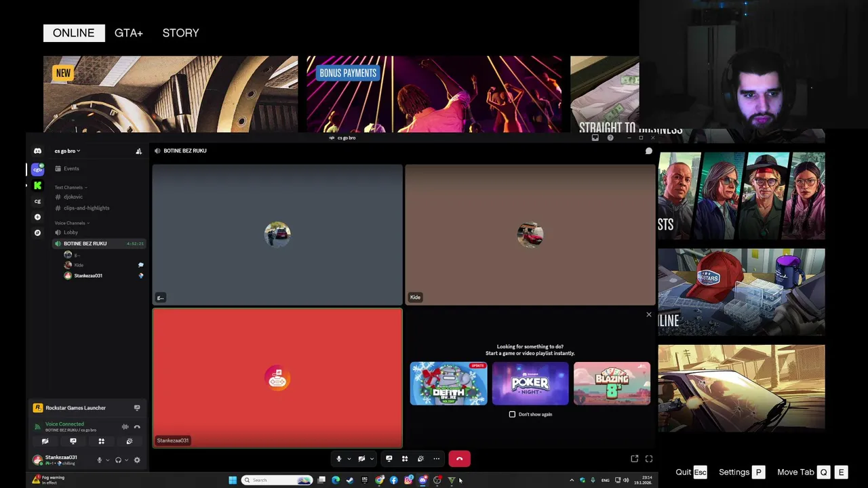The image size is (868, 488).
Task: Click the Windows Start button
Action: pyautogui.click(x=233, y=480)
